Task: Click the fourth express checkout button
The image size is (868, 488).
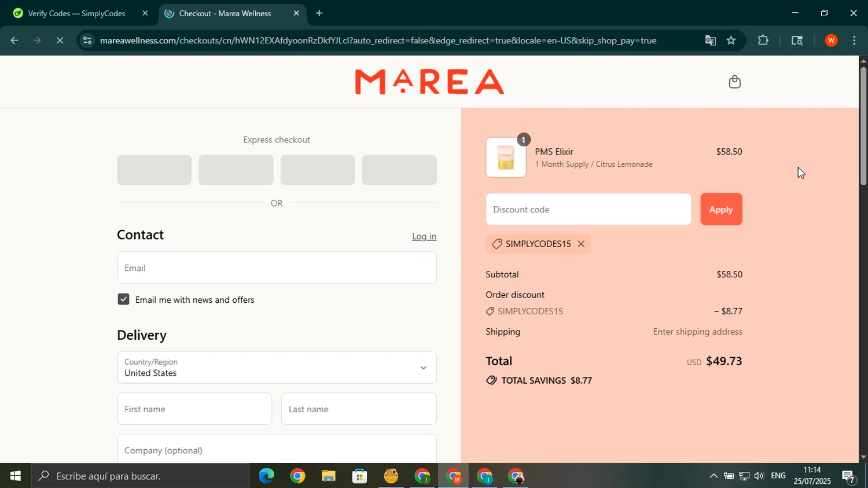Action: [x=399, y=170]
